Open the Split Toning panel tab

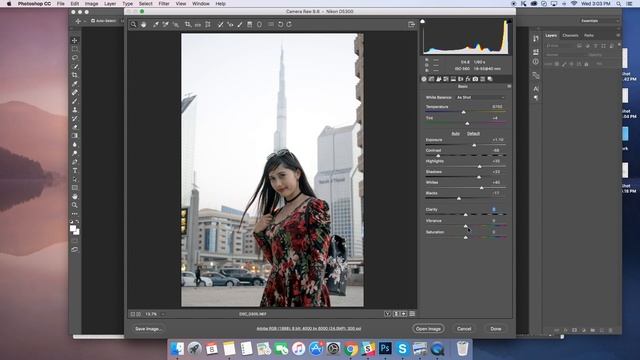pos(453,79)
